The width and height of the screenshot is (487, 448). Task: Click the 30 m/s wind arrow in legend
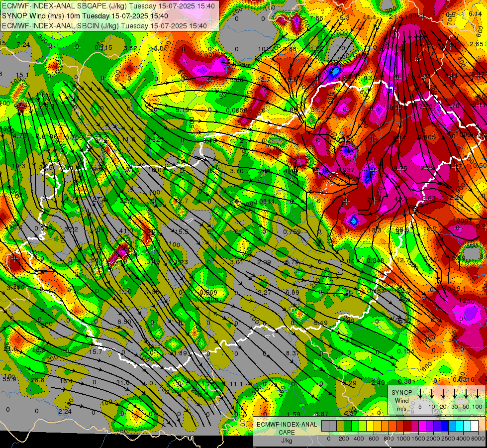(x=455, y=393)
